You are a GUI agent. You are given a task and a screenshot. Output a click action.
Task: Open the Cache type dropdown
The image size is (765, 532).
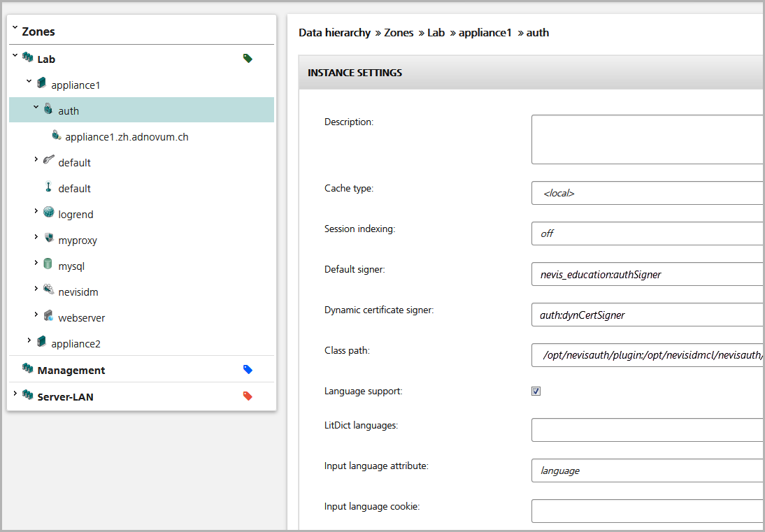click(648, 193)
